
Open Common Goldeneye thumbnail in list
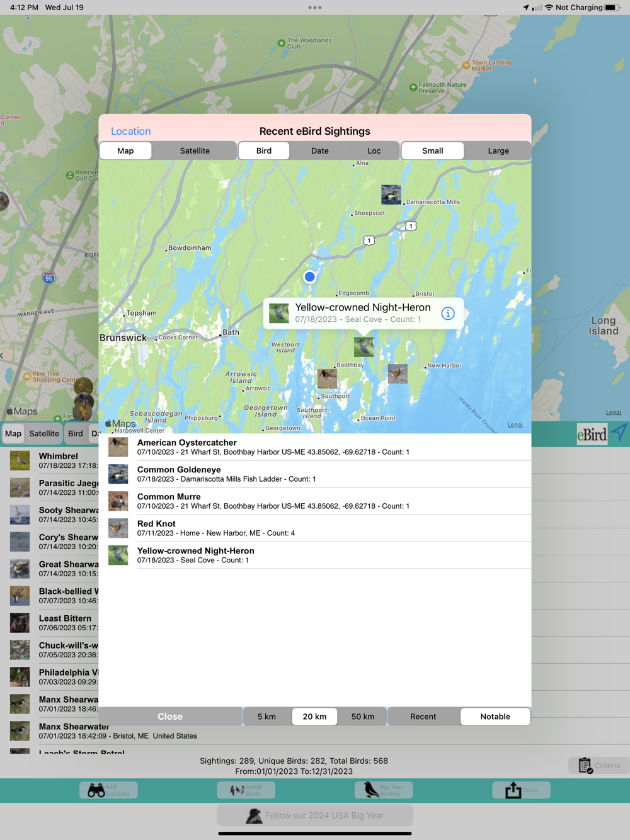pyautogui.click(x=118, y=474)
